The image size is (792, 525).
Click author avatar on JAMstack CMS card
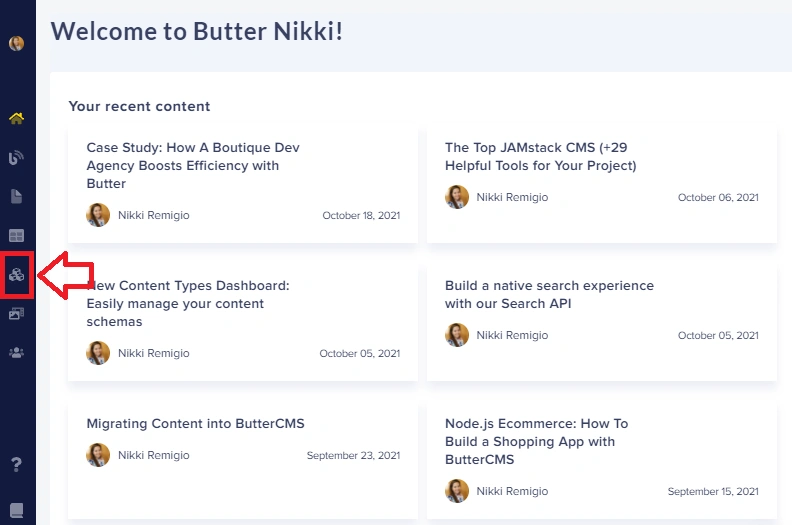(457, 197)
